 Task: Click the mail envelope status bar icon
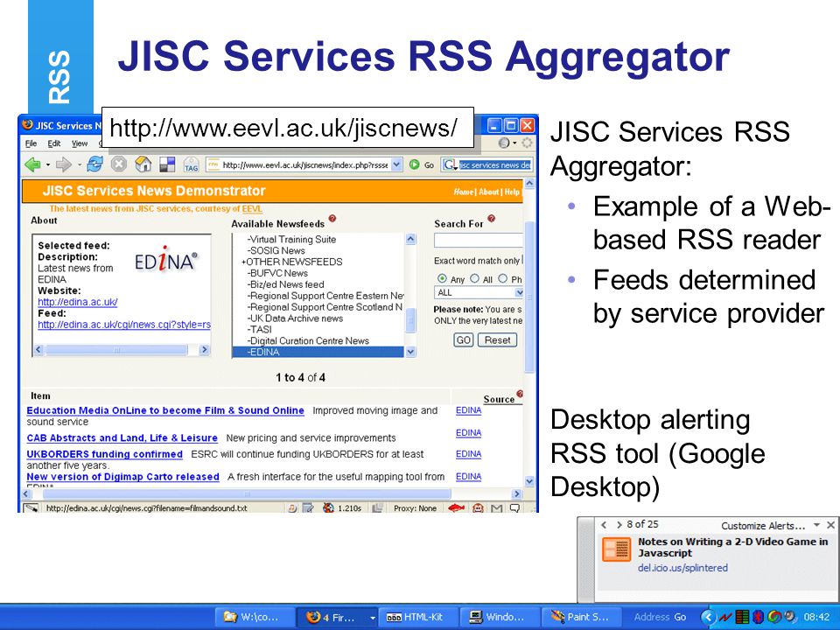click(497, 507)
